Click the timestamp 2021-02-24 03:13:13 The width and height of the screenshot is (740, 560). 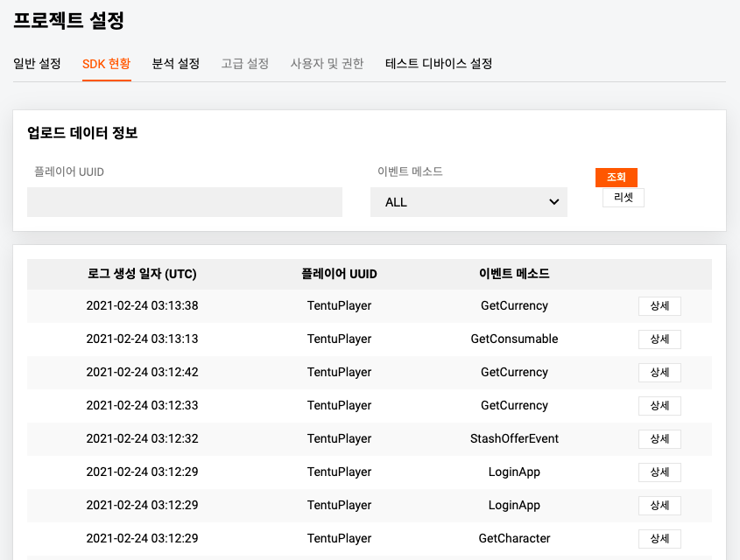[x=142, y=339]
